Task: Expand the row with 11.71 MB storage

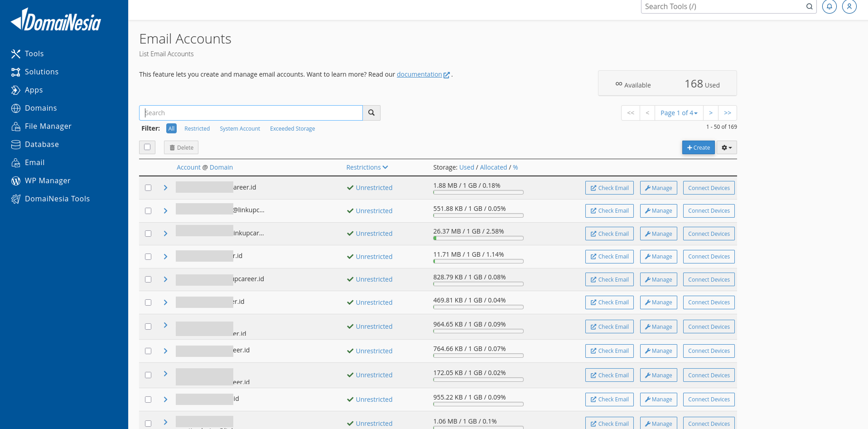Action: pyautogui.click(x=165, y=257)
